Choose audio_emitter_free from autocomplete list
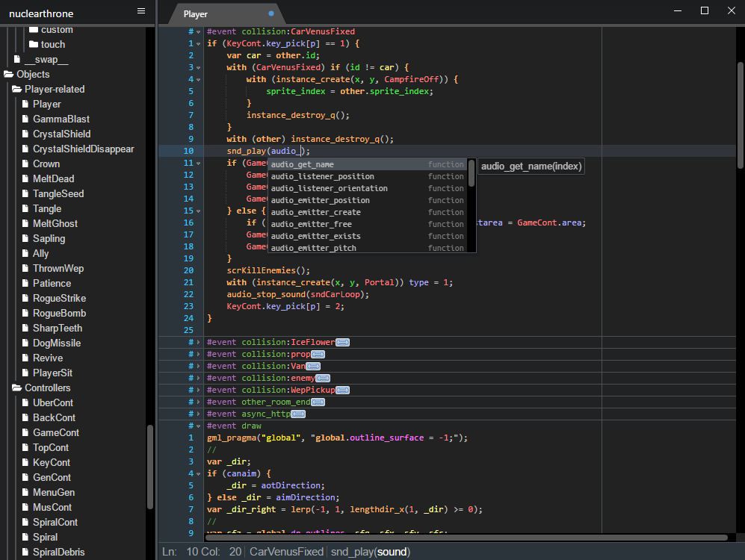This screenshot has height=560, width=745. [x=368, y=224]
